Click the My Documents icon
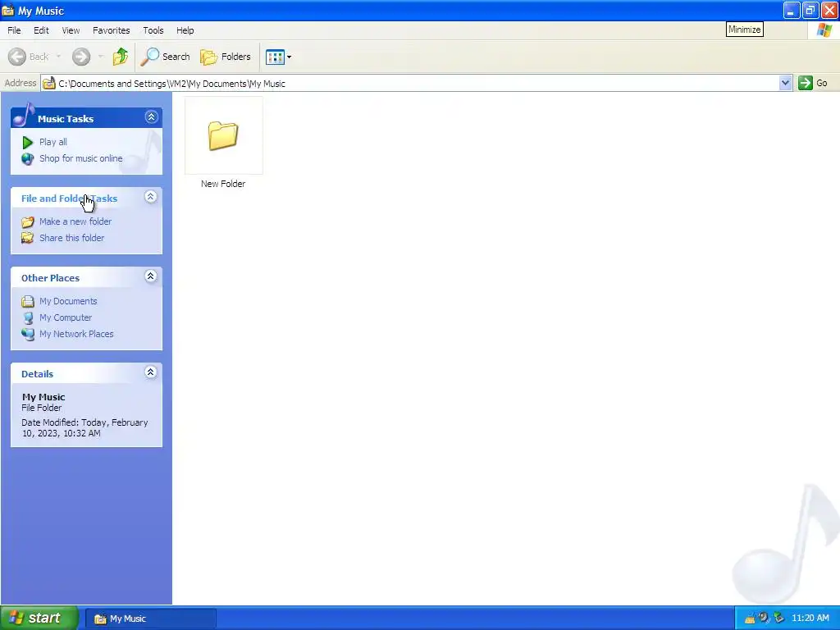This screenshot has height=630, width=840. [27, 301]
